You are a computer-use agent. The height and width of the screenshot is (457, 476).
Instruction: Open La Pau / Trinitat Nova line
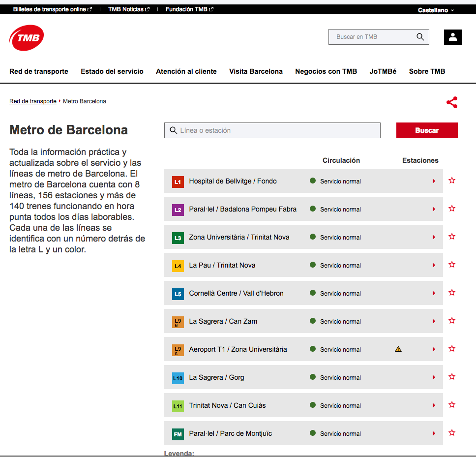point(222,265)
